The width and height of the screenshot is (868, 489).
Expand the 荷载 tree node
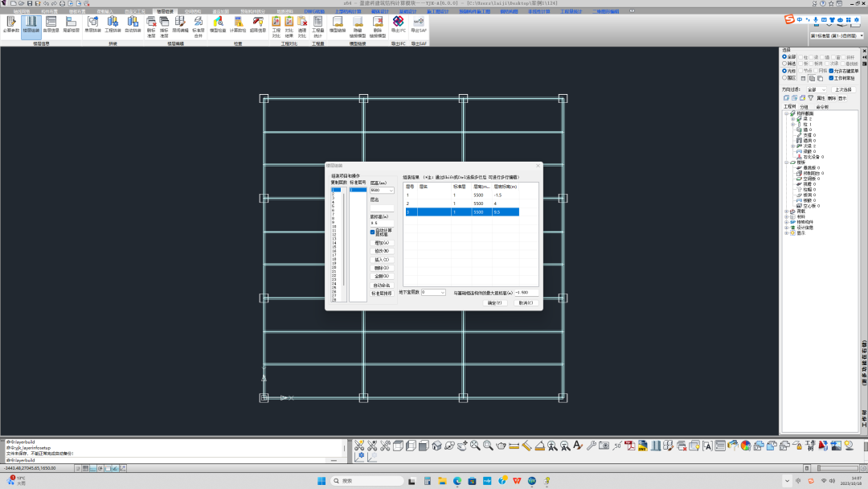coord(786,211)
